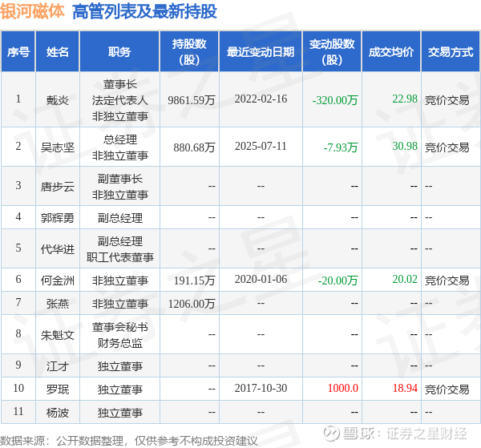
Task: Click the name 唐步云
Action: coord(58,187)
